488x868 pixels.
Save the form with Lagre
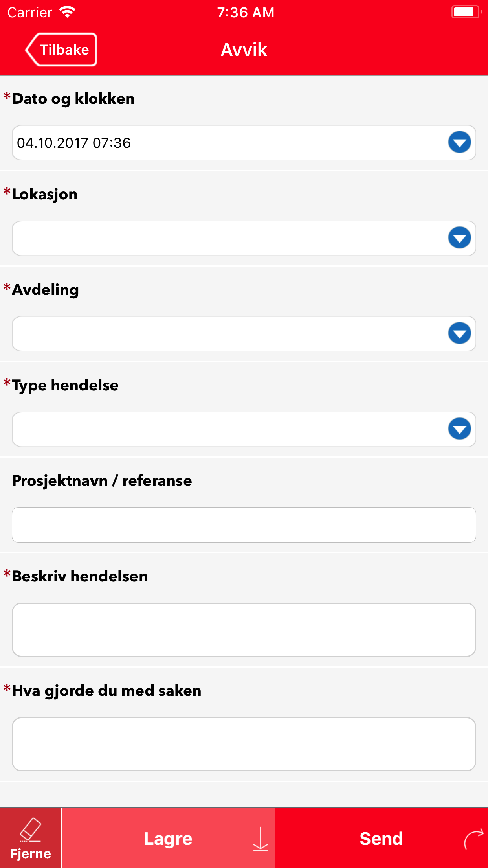[x=168, y=838]
